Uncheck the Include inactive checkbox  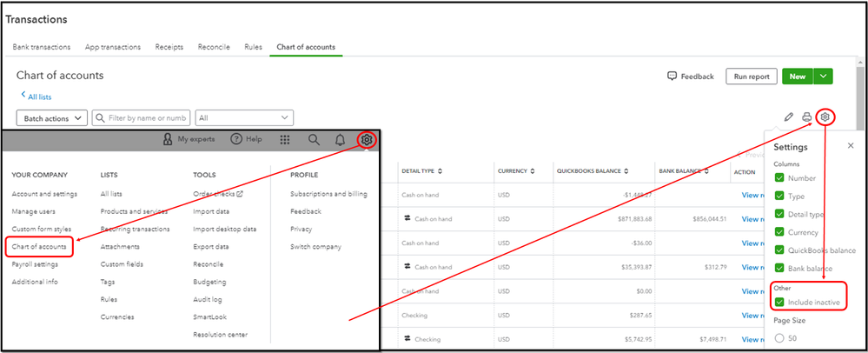[779, 302]
